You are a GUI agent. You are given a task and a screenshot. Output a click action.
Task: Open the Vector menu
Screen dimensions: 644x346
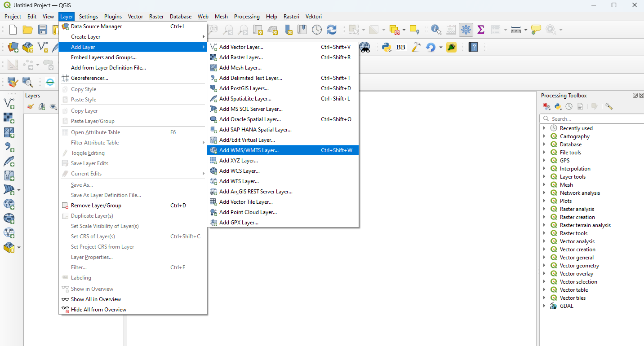click(135, 17)
